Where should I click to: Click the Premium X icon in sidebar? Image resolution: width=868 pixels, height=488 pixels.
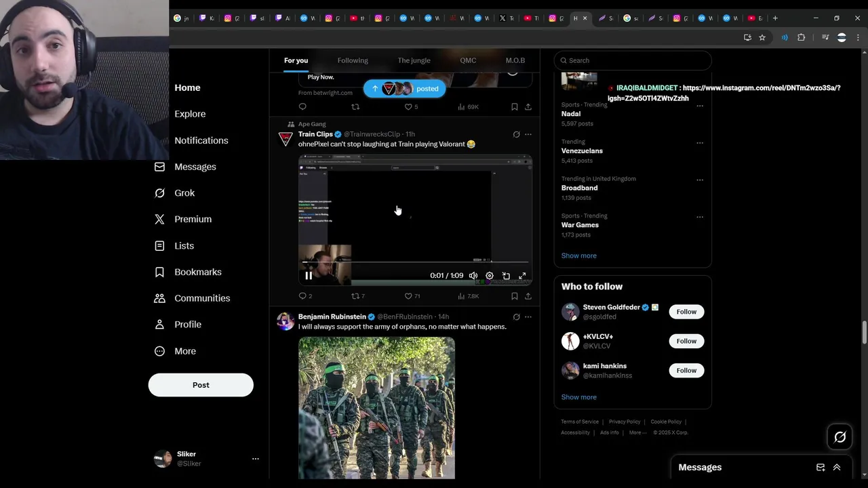159,219
